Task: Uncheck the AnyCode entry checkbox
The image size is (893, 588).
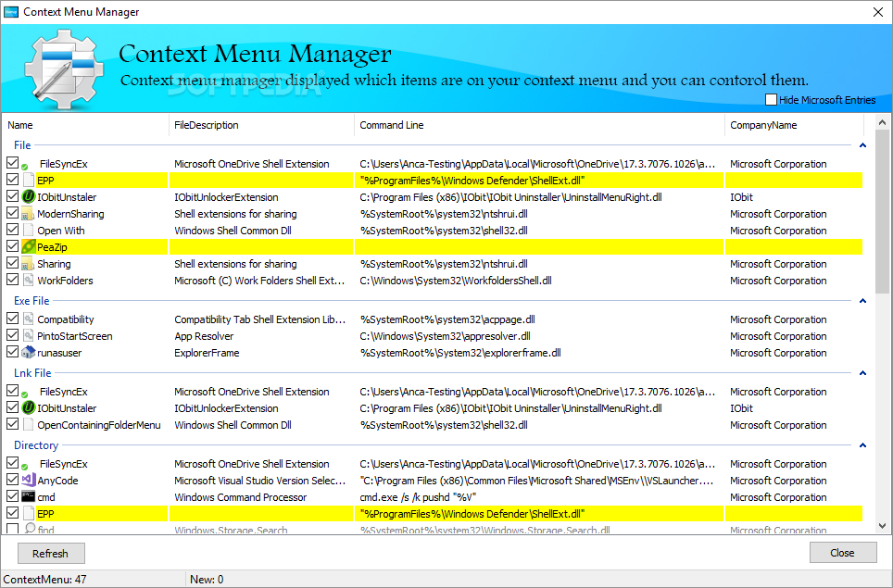Action: [13, 480]
